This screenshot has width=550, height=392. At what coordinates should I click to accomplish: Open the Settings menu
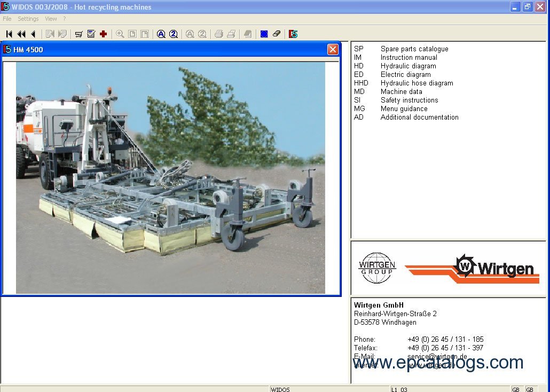(28, 19)
